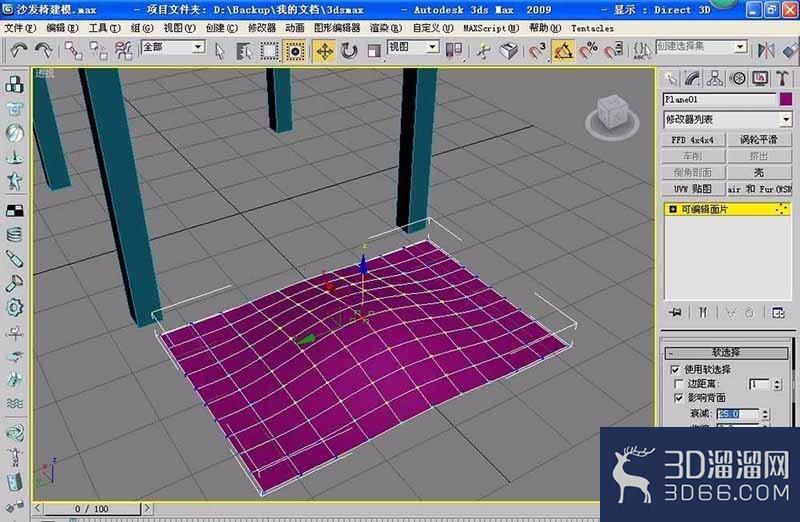Toggle the Window/Crossing selection icon
The image size is (800, 522).
click(294, 51)
